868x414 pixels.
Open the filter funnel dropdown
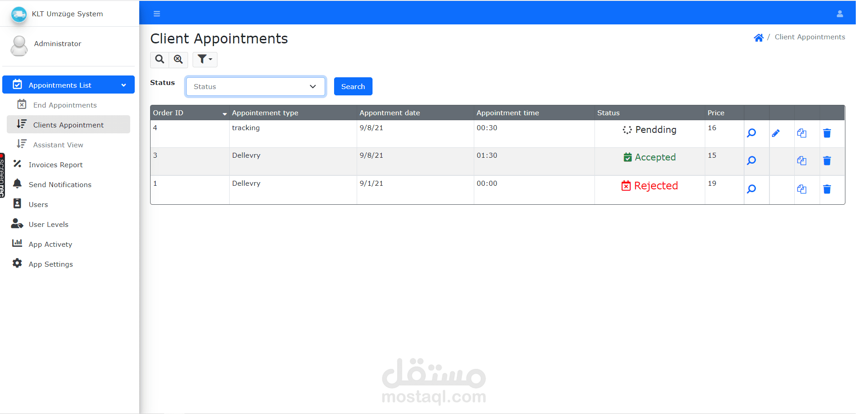[205, 59]
